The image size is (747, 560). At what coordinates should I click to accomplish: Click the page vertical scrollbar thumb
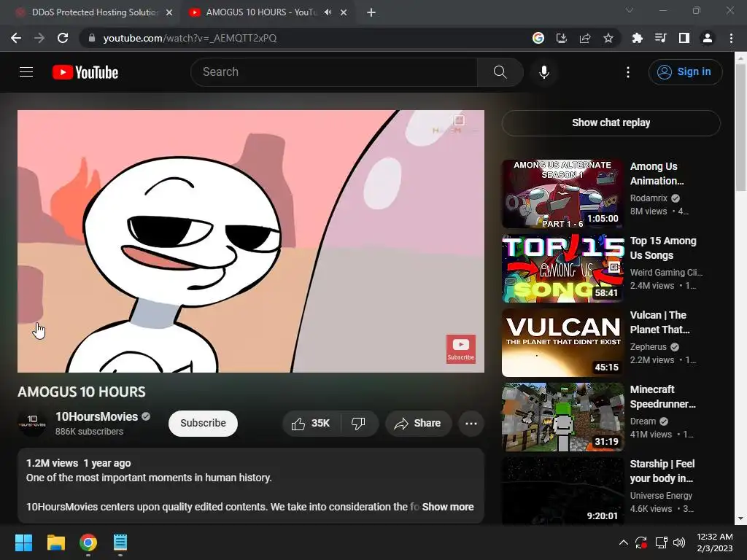click(x=740, y=127)
